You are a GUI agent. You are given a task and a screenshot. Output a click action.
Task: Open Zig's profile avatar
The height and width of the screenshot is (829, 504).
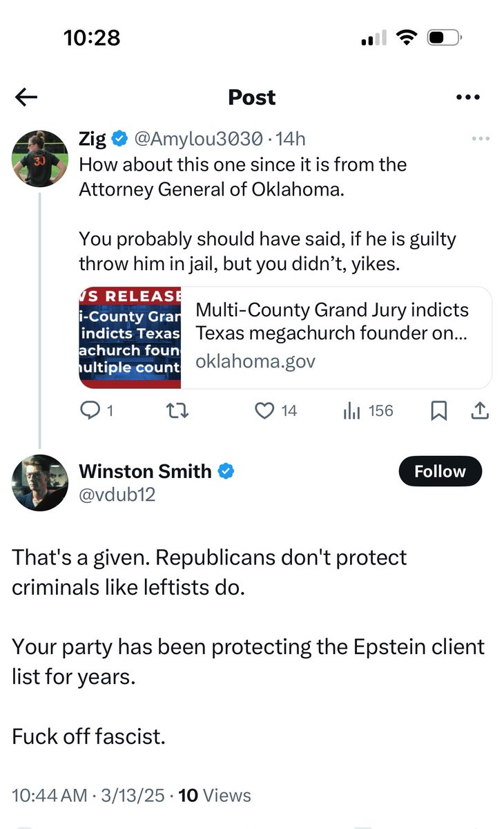click(39, 156)
